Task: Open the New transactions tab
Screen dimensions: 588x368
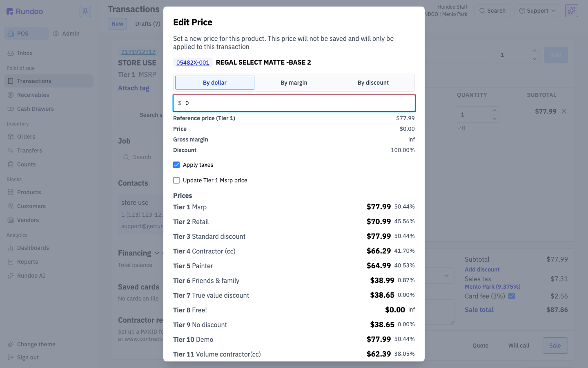Action: tap(117, 24)
